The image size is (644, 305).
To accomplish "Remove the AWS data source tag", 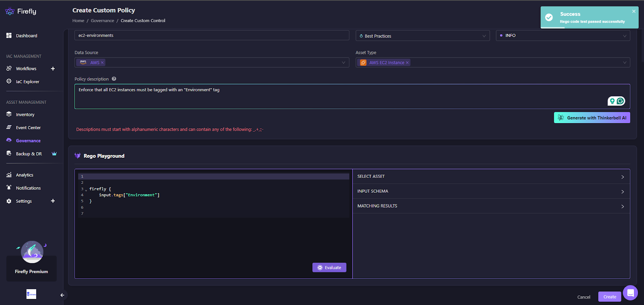I will point(102,63).
